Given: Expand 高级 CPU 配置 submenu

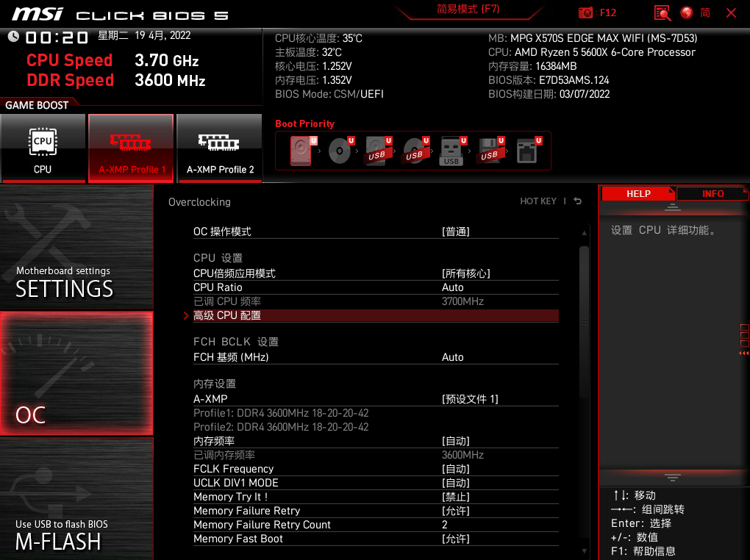Looking at the screenshot, I should point(376,315).
